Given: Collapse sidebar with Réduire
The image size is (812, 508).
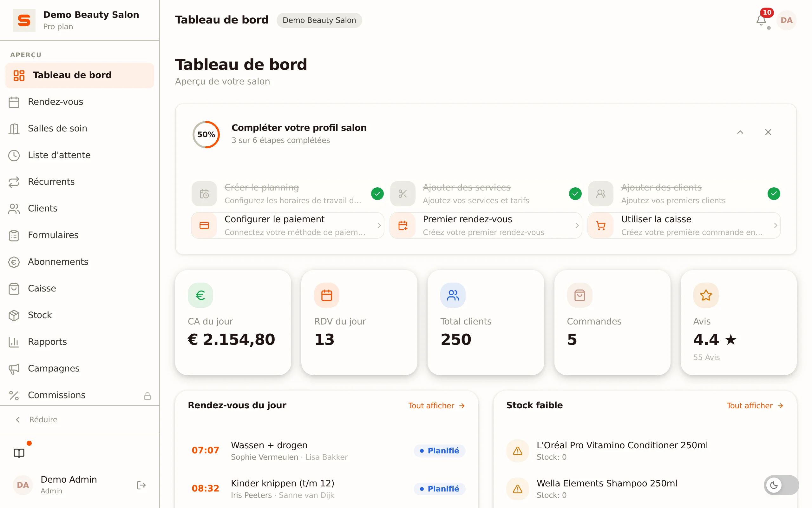Looking at the screenshot, I should coord(80,420).
